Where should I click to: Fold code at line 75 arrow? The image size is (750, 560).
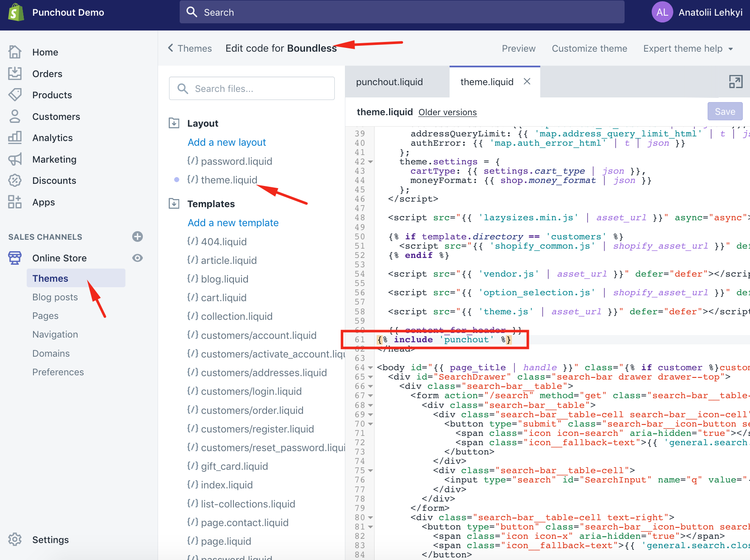(370, 471)
